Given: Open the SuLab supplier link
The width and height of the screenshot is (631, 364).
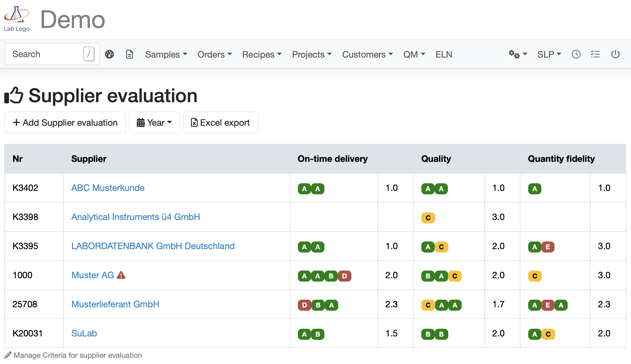Looking at the screenshot, I should click(84, 333).
